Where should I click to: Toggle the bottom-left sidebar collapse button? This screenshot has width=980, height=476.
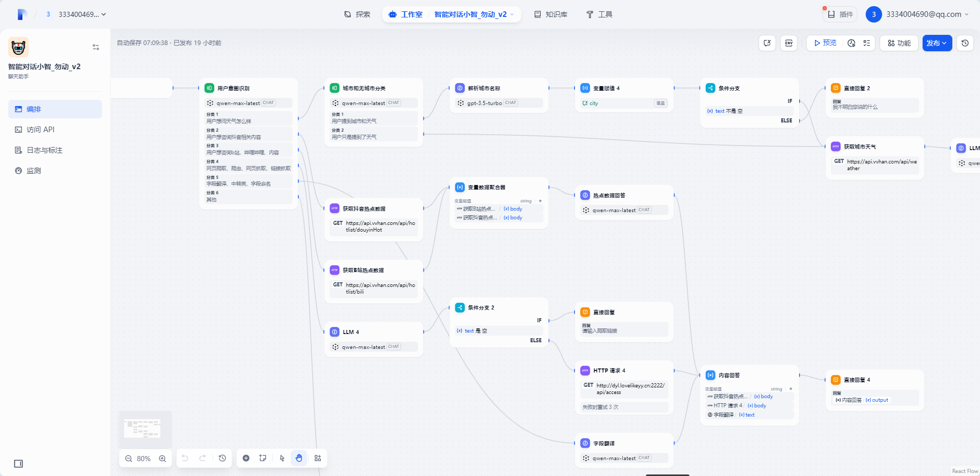tap(18, 464)
